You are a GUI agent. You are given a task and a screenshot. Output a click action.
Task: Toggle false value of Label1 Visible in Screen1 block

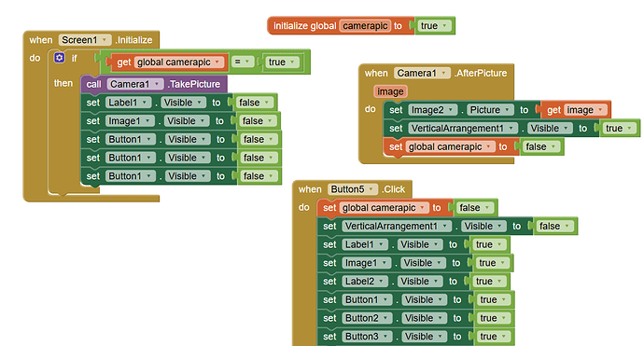point(255,103)
